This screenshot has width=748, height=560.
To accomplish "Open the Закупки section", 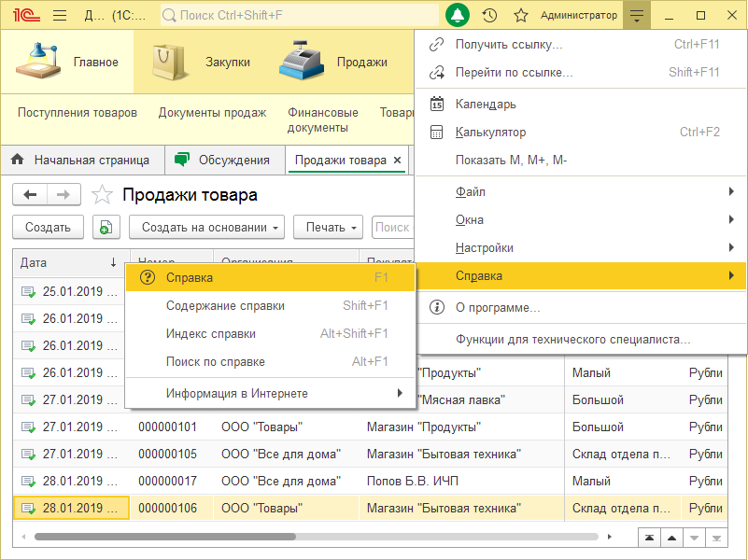I will click(199, 62).
